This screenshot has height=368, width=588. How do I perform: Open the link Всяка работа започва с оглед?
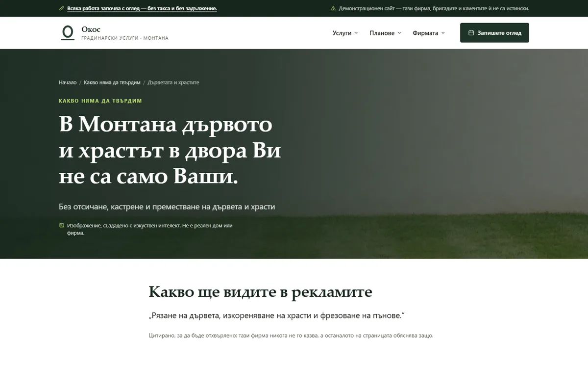point(142,8)
